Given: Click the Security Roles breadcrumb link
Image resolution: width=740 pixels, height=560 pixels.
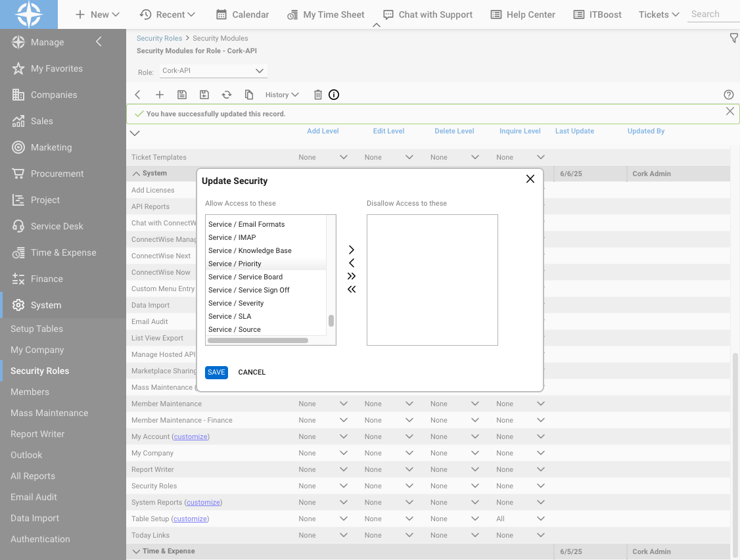Looking at the screenshot, I should point(159,38).
